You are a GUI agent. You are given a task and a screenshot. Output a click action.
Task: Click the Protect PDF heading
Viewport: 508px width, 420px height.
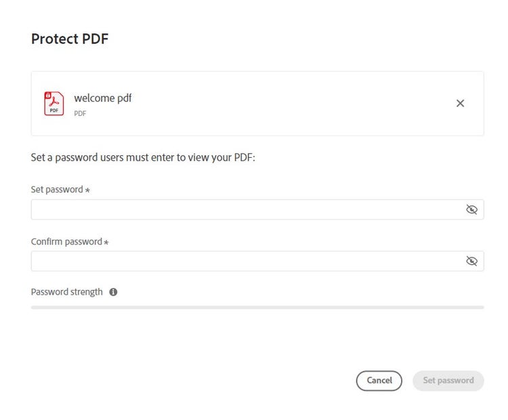70,39
